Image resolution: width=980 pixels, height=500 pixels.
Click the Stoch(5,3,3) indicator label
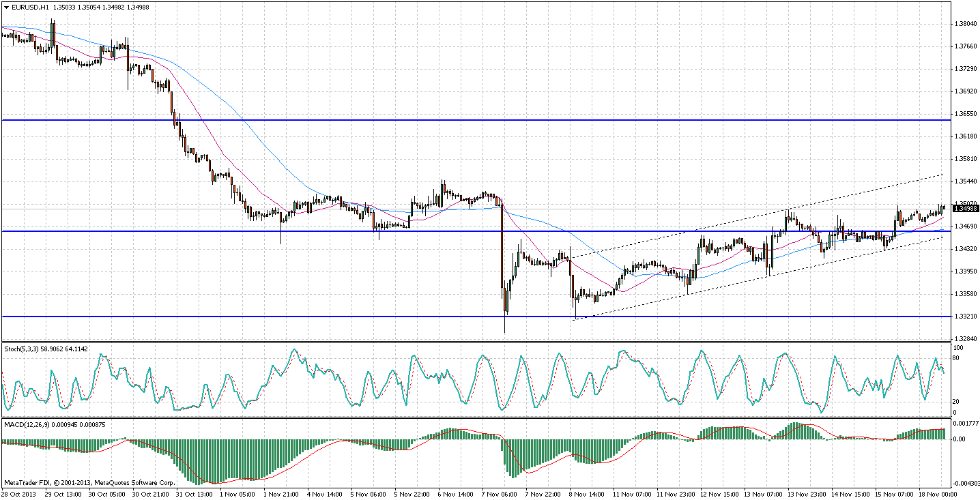21,347
